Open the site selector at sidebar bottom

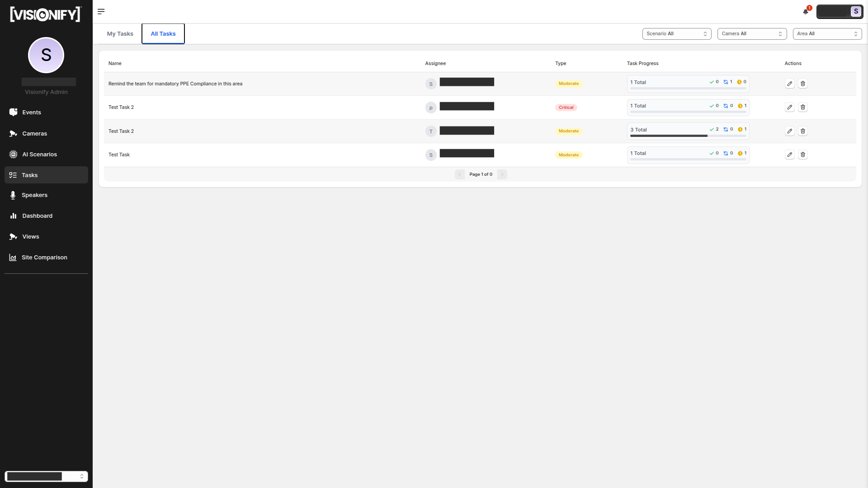coord(46,476)
